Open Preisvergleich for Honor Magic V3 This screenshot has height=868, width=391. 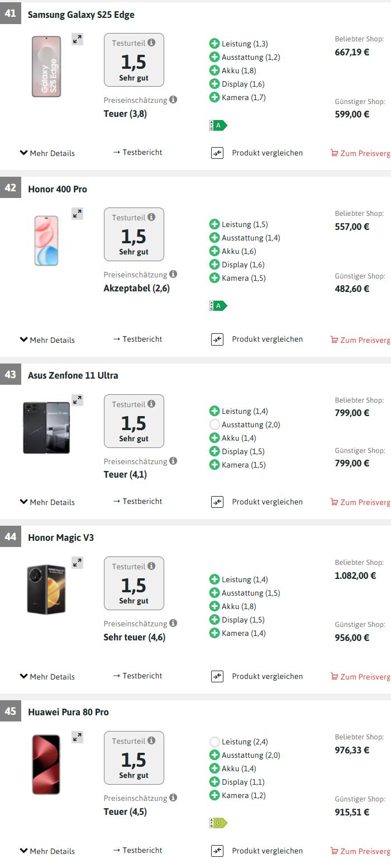click(360, 677)
